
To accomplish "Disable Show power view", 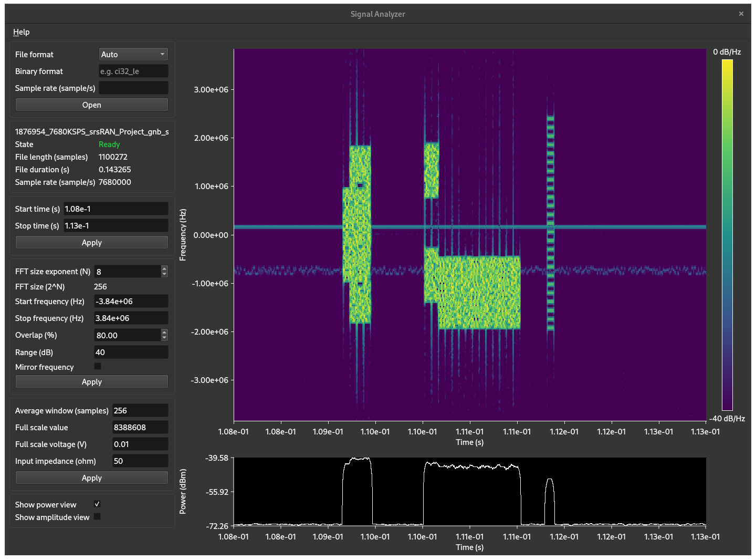I will pyautogui.click(x=97, y=503).
